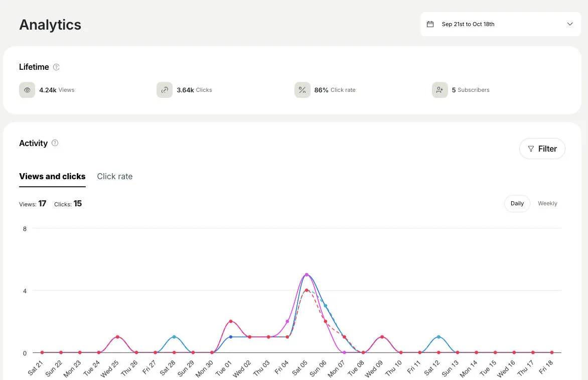Expand the date range dropdown chevron

pyautogui.click(x=570, y=24)
